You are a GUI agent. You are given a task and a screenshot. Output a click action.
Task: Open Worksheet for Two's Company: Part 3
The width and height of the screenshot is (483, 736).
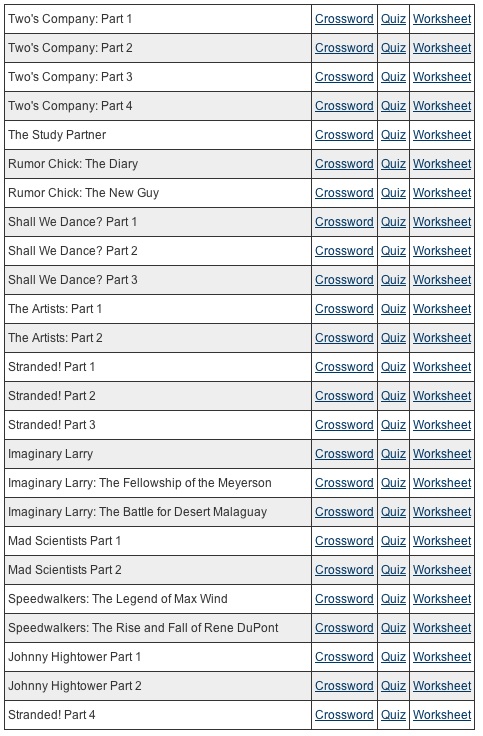point(442,77)
